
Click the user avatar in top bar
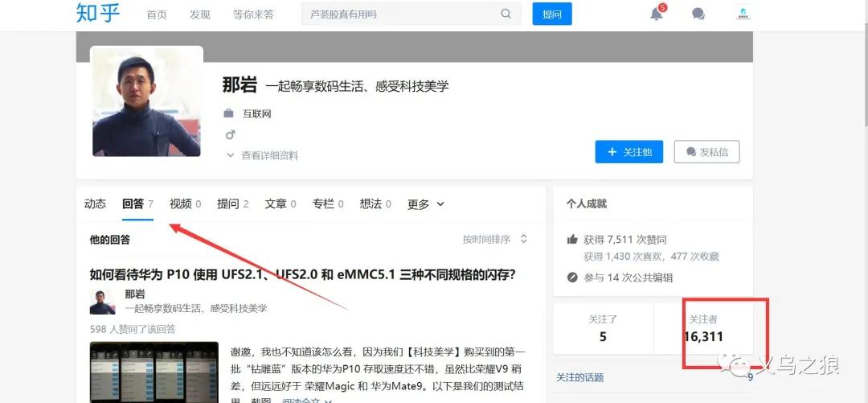point(743,14)
